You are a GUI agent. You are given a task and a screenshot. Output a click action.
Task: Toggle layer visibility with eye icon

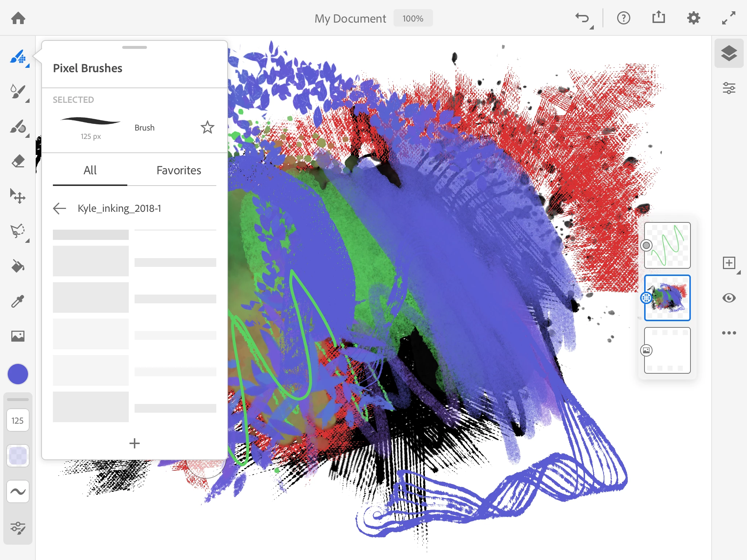(729, 298)
